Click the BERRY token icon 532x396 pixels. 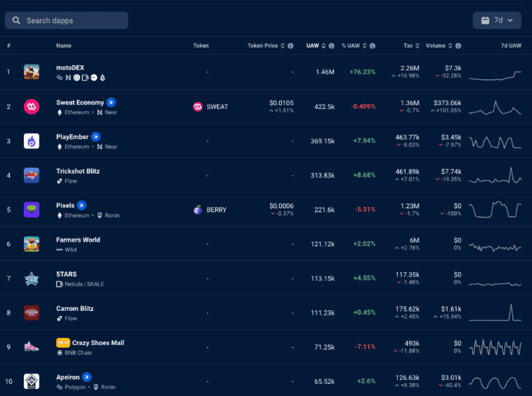[198, 210]
